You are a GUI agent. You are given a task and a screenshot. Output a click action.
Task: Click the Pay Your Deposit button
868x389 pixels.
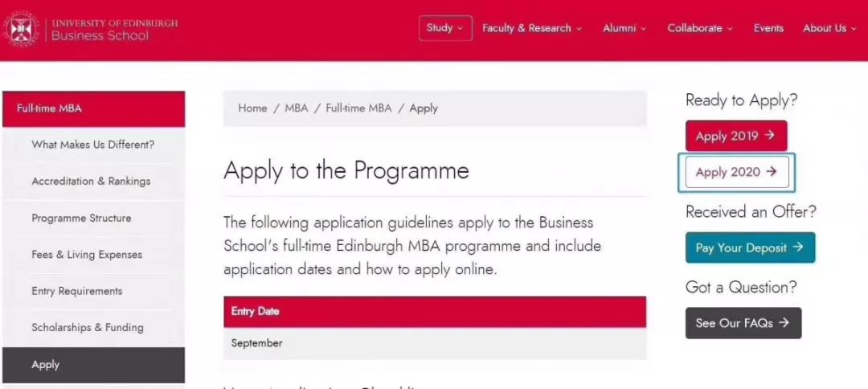750,248
